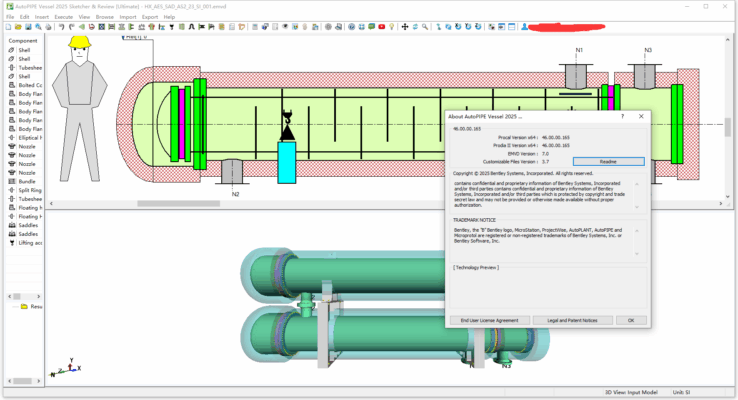
Task: Click the question mark button in About dialog
Action: click(x=622, y=116)
